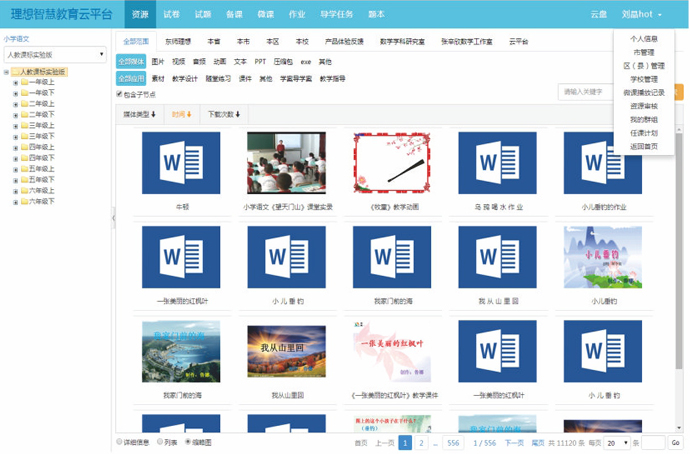Choose 微课播放记录 from the user menu
The height and width of the screenshot is (454, 690).
[644, 92]
